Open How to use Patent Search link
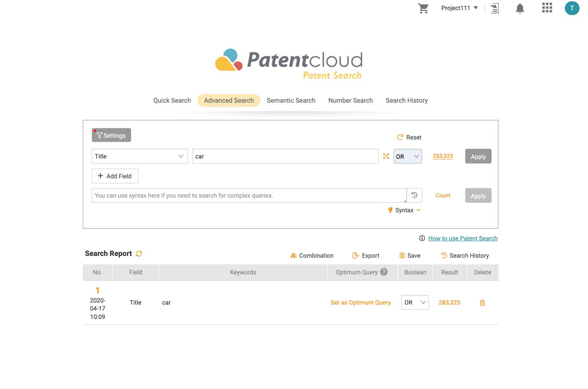Image resolution: width=588 pixels, height=389 pixels. click(x=463, y=238)
